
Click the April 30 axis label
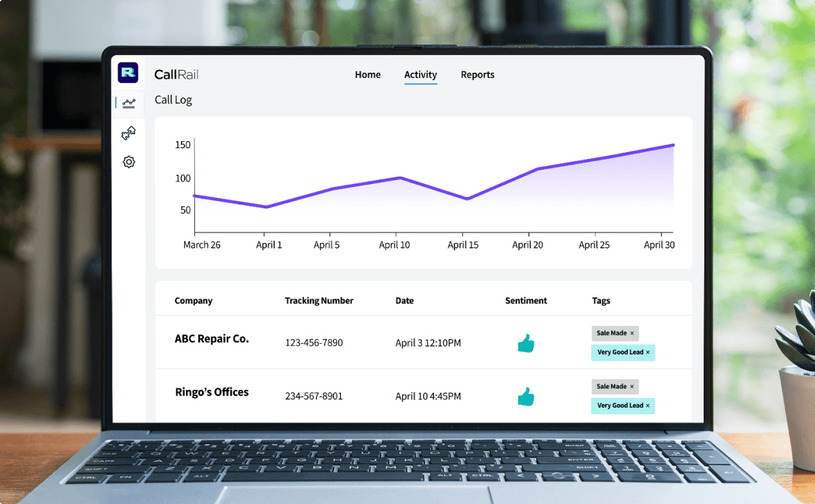(659, 245)
